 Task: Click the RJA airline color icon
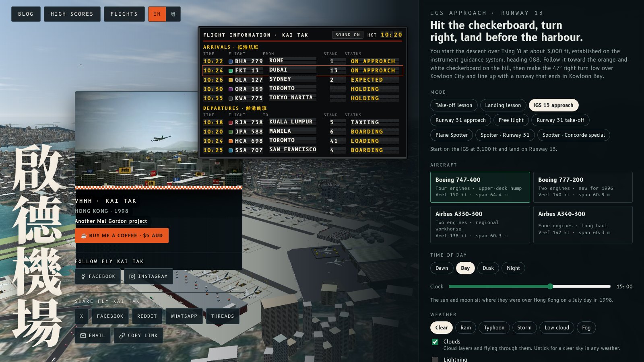coord(231,123)
